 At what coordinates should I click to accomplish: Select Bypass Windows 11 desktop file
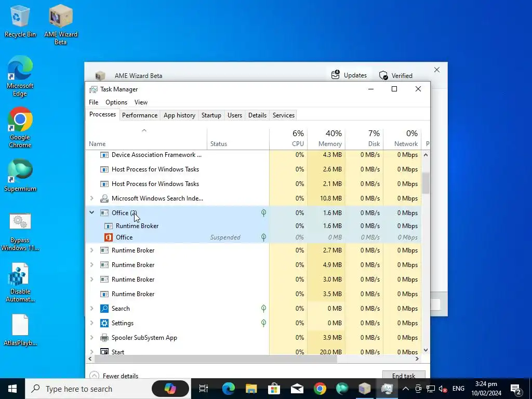pyautogui.click(x=20, y=232)
